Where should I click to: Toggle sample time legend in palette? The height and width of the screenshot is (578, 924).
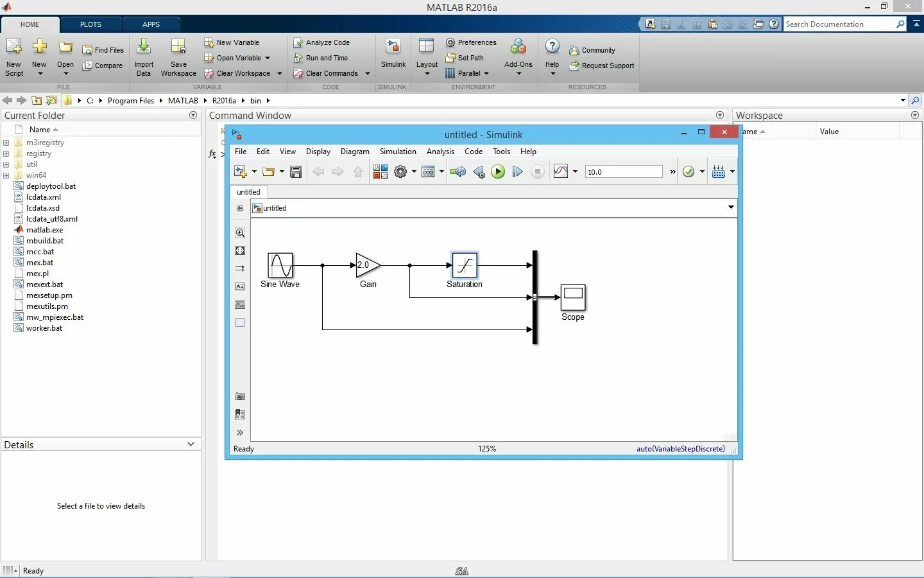(240, 268)
